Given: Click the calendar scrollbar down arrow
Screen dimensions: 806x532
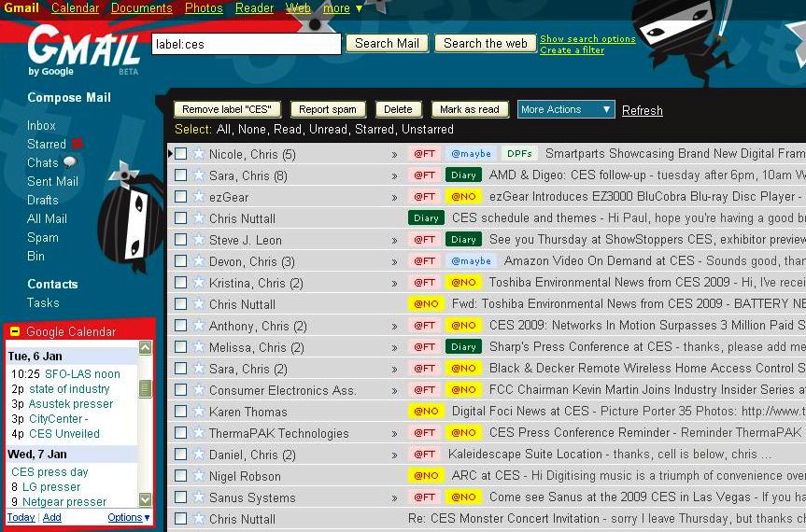Looking at the screenshot, I should (145, 499).
